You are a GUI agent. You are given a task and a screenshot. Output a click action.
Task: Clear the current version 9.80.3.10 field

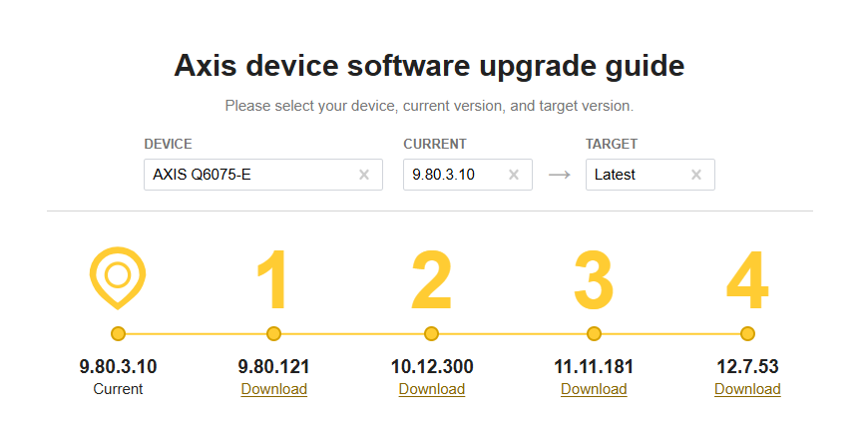pyautogui.click(x=514, y=175)
